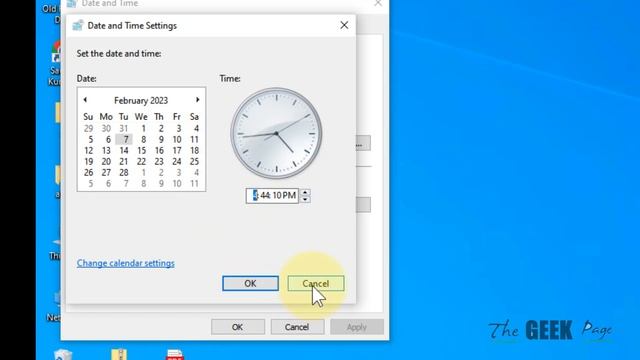Cancel the Date and Time Settings dialog
This screenshot has width=640, height=360.
tap(316, 283)
